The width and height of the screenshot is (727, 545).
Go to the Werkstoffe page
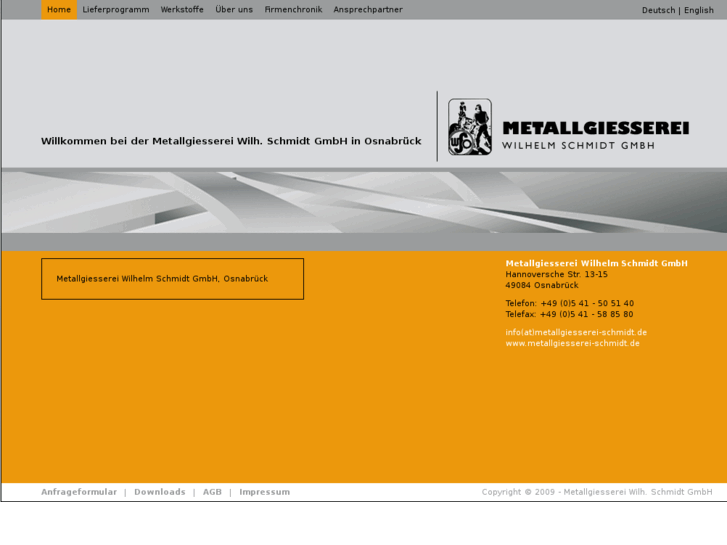[182, 10]
